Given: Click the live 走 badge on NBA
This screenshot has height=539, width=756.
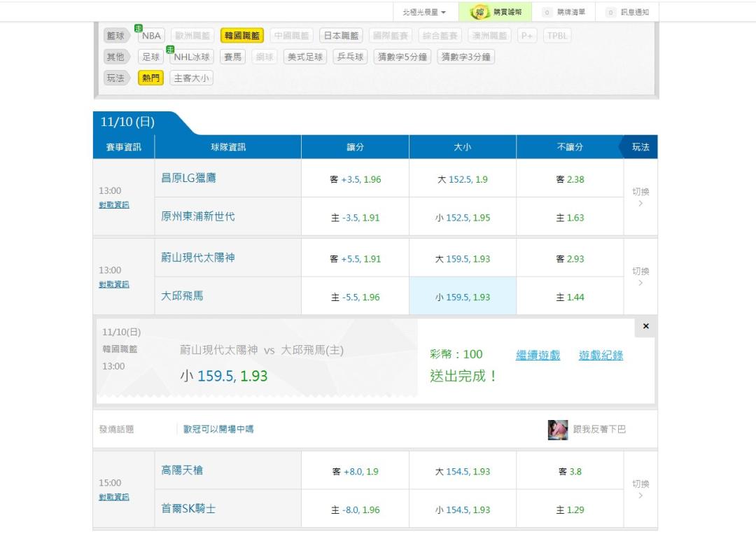Looking at the screenshot, I should pos(139,29).
